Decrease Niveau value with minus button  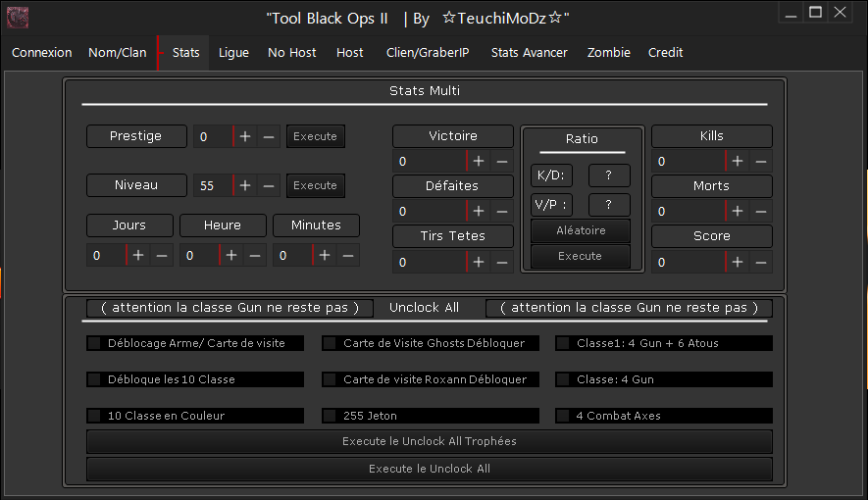click(x=269, y=186)
